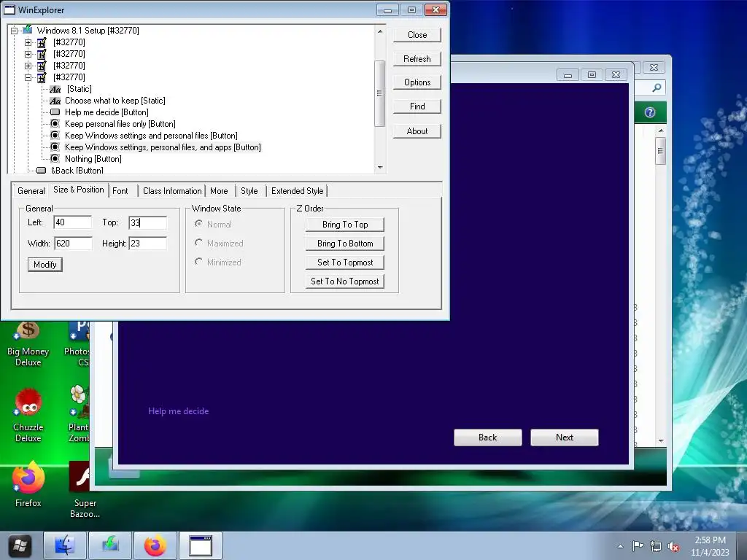Open Big Money Deluxe desktop icon
The image size is (747, 560).
coord(28,344)
